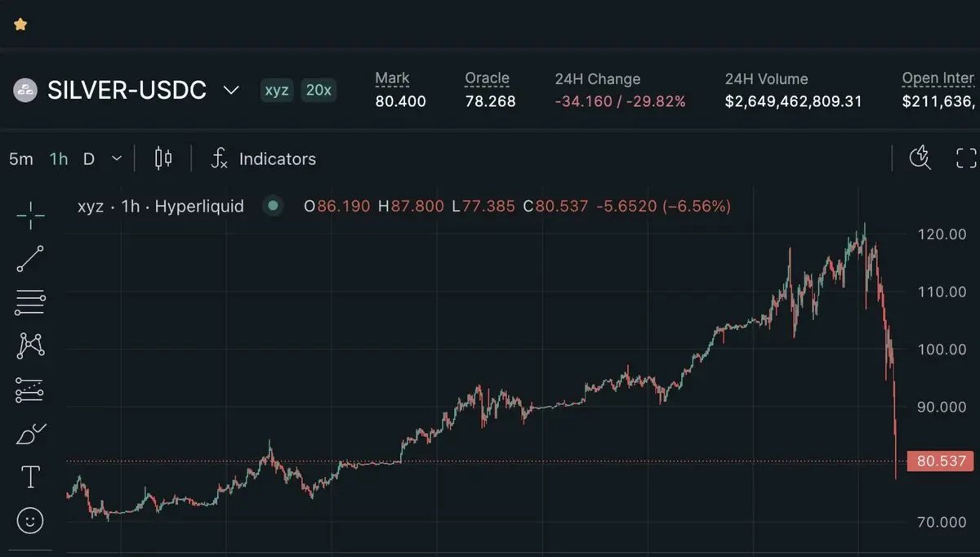Image resolution: width=980 pixels, height=557 pixels.
Task: Open candlestick chart type selector
Action: (163, 158)
